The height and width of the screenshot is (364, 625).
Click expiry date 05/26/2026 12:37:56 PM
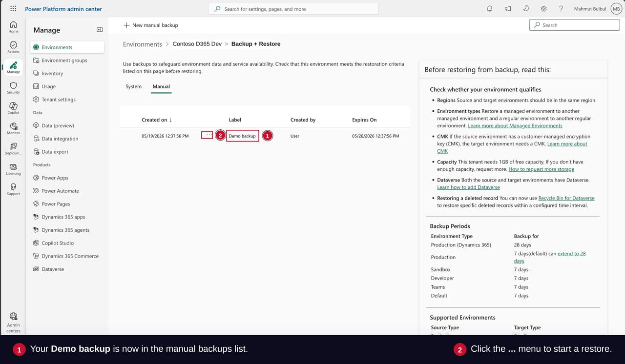click(375, 136)
